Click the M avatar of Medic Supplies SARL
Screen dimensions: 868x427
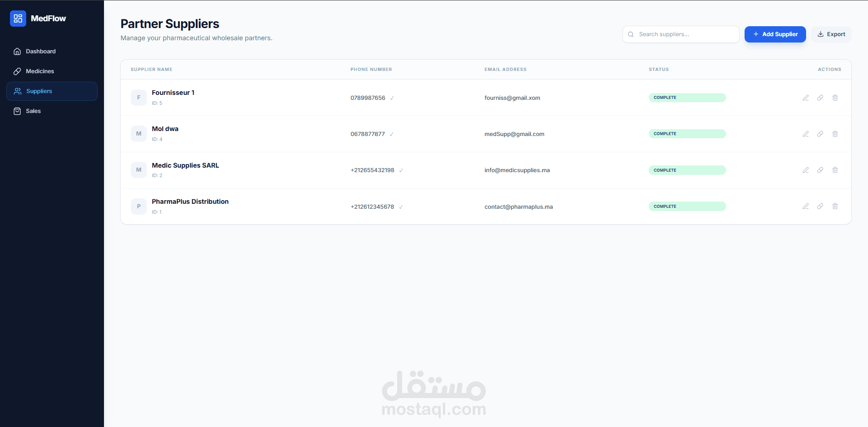pyautogui.click(x=139, y=170)
